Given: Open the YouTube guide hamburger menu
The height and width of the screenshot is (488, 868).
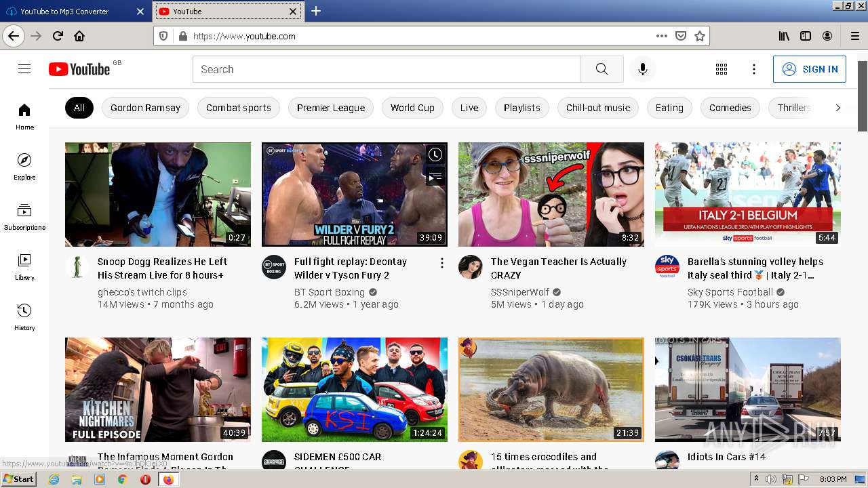Looking at the screenshot, I should (x=24, y=69).
